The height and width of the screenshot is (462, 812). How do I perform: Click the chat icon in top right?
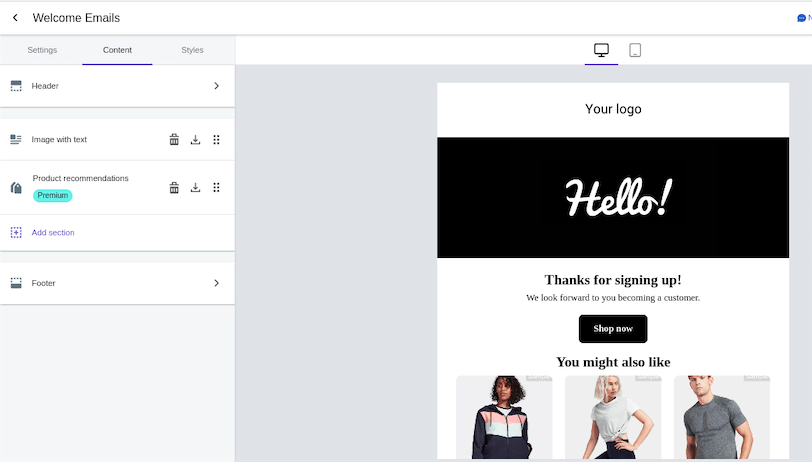(801, 18)
